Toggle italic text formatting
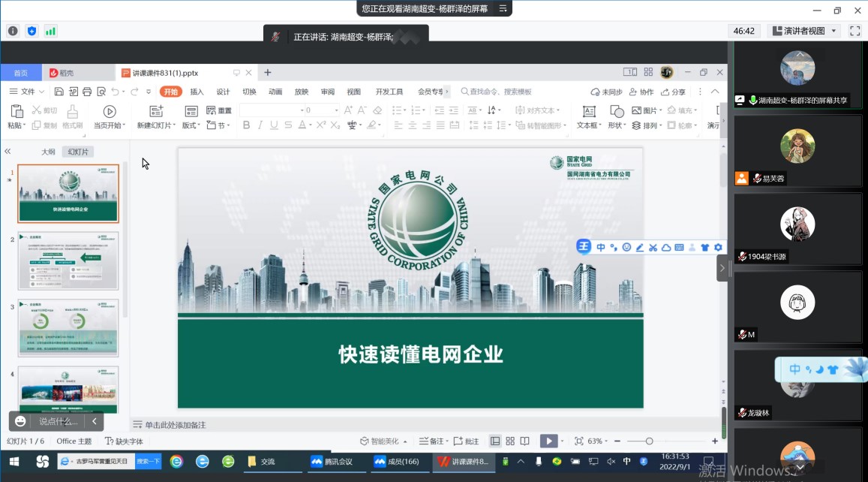The height and width of the screenshot is (482, 868). coord(263,125)
